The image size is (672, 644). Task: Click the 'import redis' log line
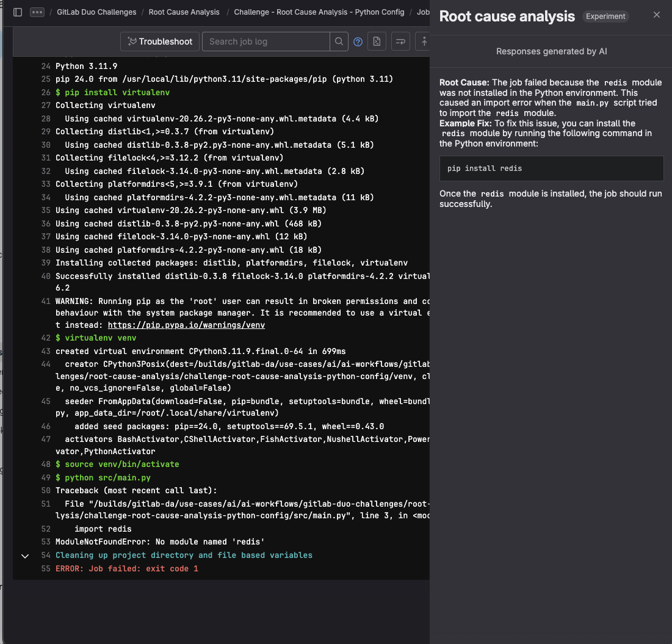point(103,529)
